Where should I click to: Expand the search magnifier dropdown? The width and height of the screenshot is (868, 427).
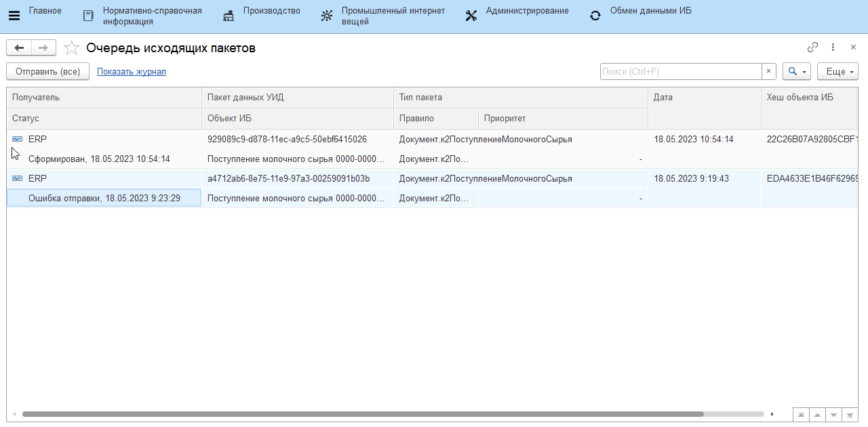796,71
